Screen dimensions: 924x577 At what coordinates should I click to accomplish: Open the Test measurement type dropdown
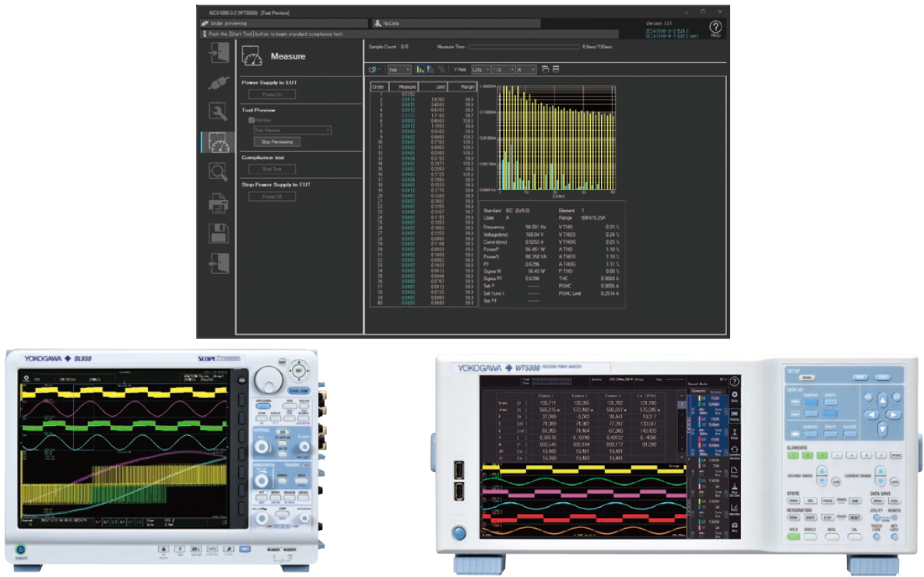click(x=399, y=69)
